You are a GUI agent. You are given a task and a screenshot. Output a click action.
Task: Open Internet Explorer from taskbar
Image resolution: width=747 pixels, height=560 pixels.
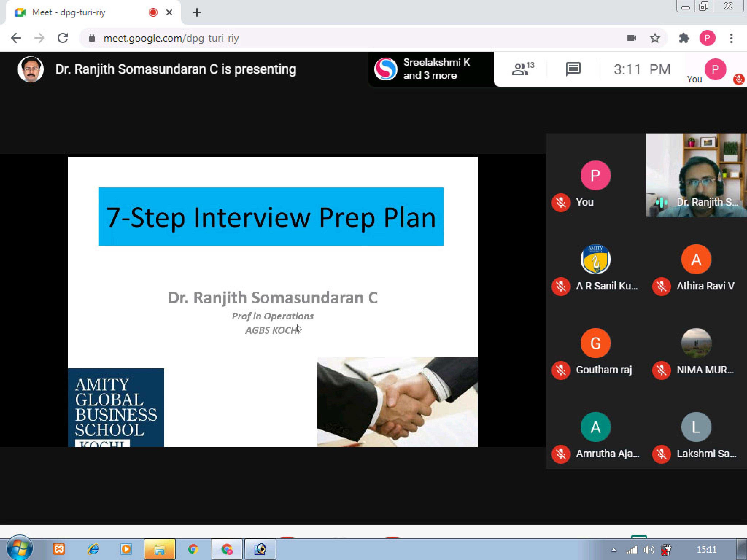(x=93, y=549)
